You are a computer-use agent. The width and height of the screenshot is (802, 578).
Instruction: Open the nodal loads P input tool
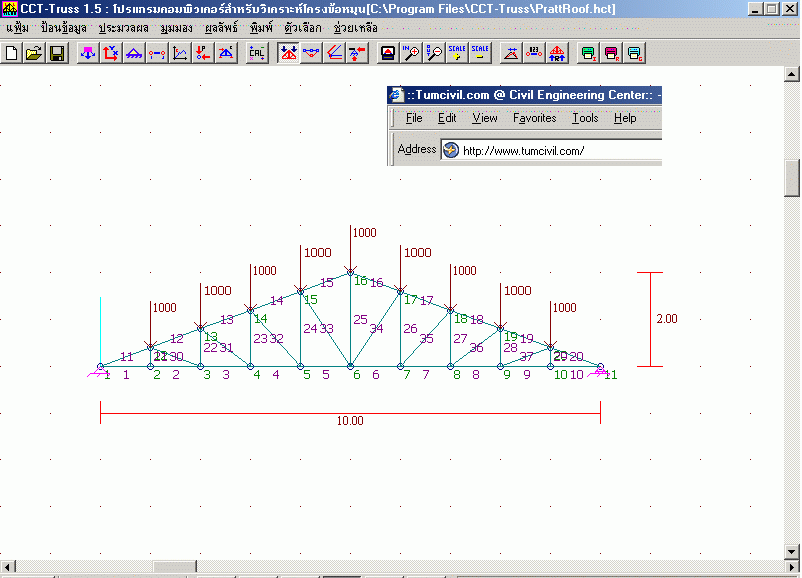coord(203,53)
